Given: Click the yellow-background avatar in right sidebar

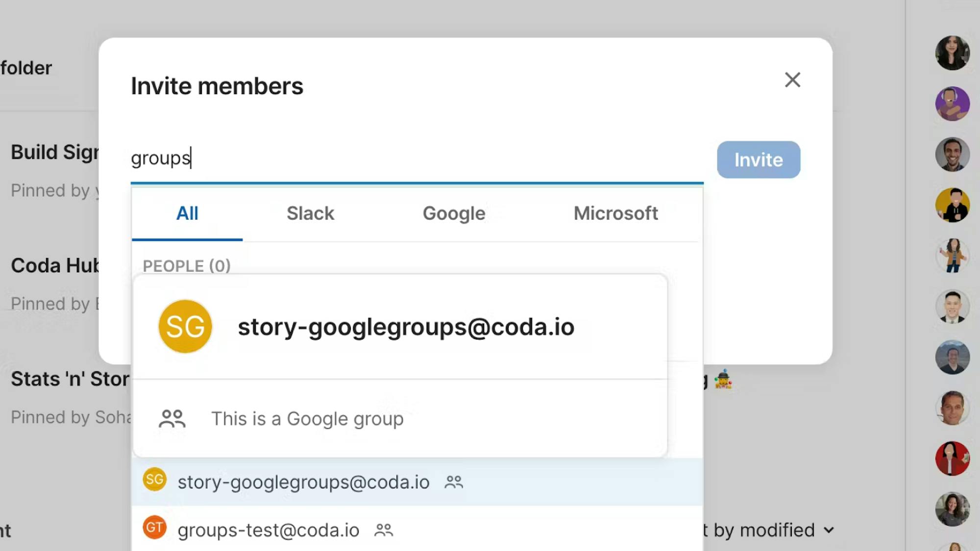Looking at the screenshot, I should pos(952,205).
